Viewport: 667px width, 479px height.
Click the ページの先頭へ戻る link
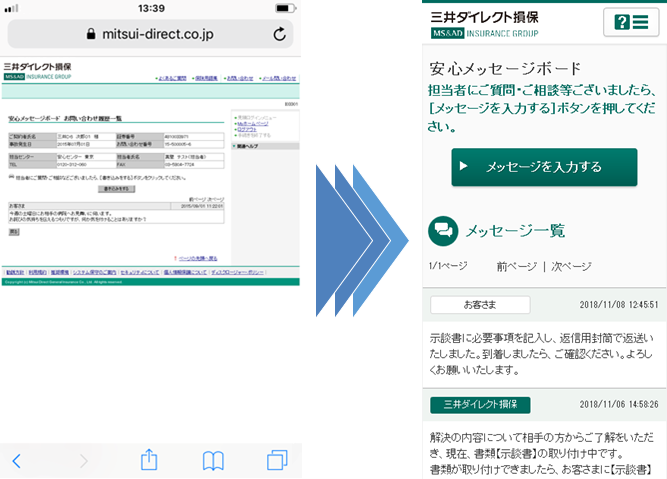(197, 258)
